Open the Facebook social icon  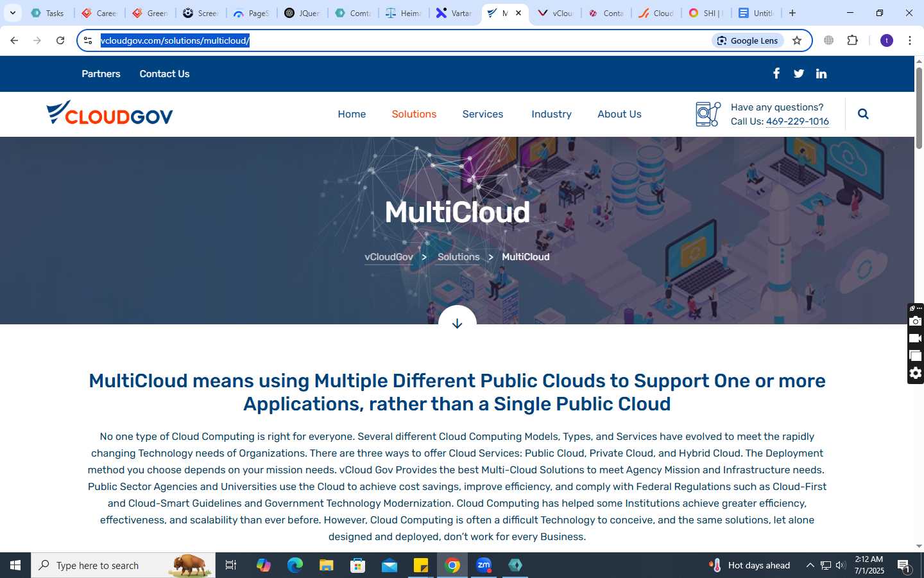click(x=776, y=73)
